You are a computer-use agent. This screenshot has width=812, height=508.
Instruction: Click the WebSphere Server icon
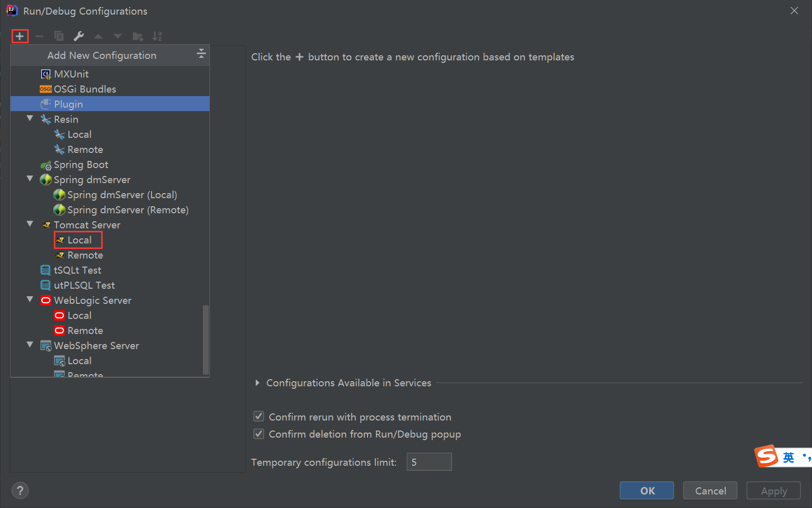(46, 346)
